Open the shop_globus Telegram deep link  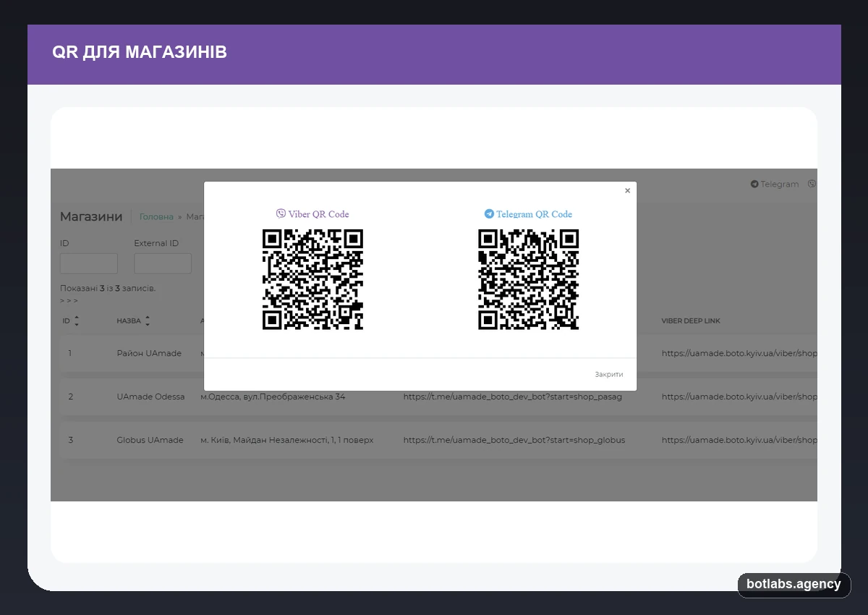click(514, 440)
